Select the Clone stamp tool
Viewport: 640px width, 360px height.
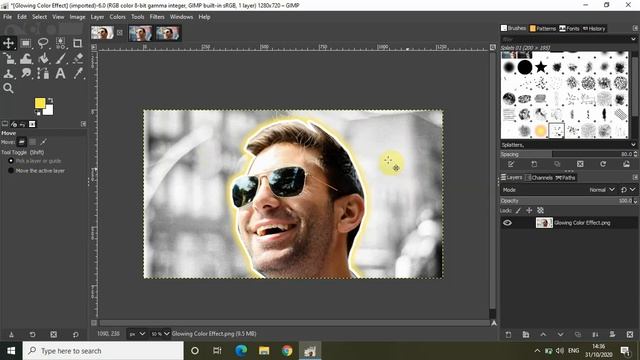pos(9,73)
